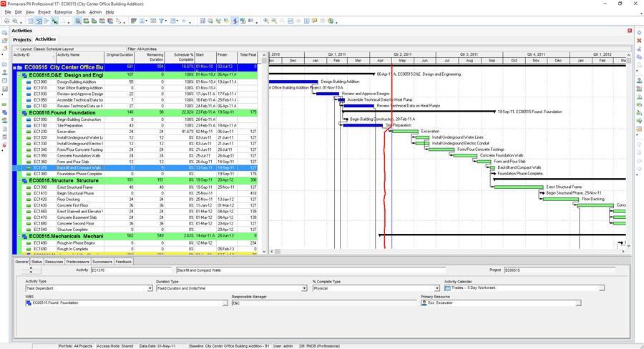Screen dimensions: 644x349
Task: Open the Enterprise menu
Action: coord(63,12)
